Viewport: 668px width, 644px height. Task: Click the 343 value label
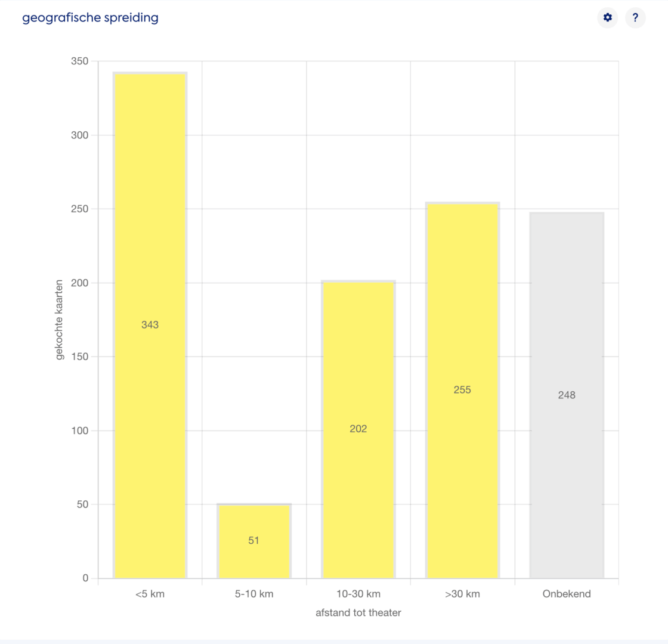(x=150, y=325)
